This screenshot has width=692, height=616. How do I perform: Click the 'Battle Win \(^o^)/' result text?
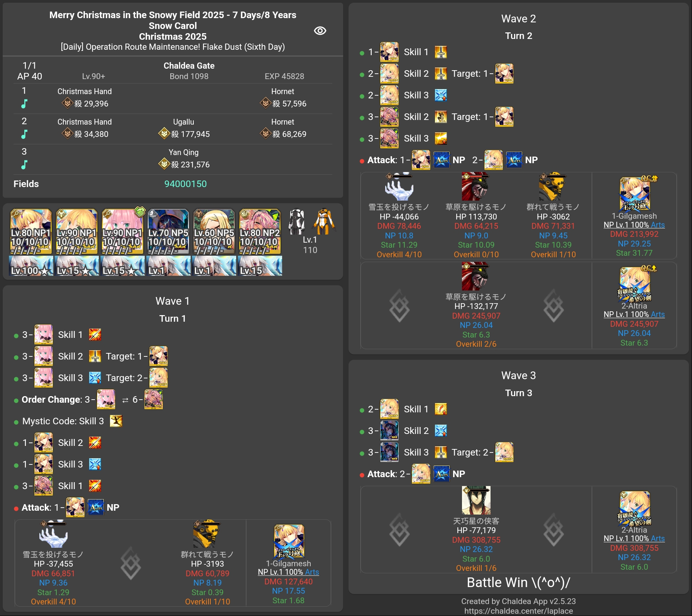click(x=518, y=582)
